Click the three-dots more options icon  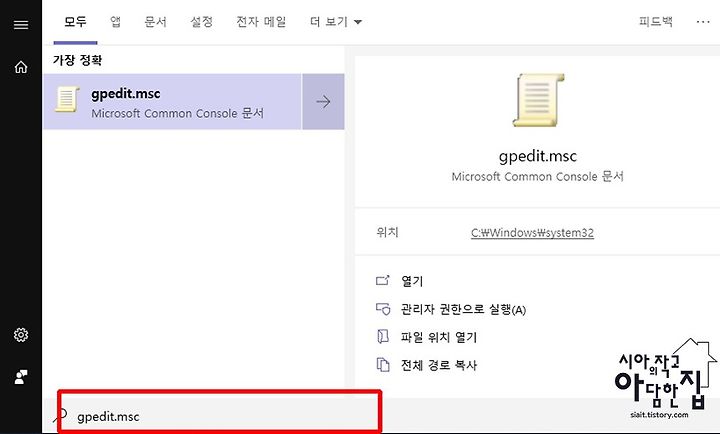(703, 22)
